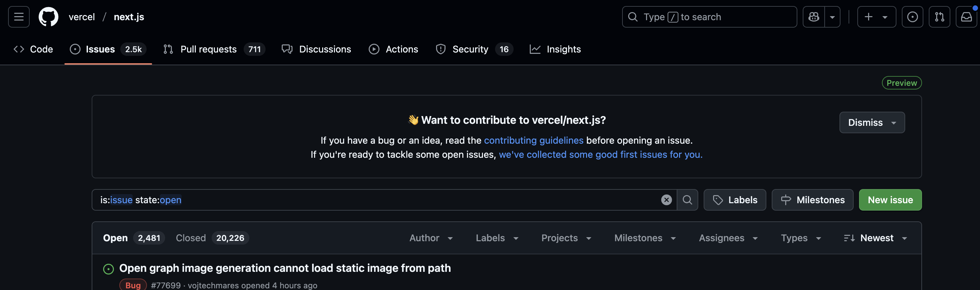Viewport: 980px width, 290px height.
Task: View your pull requests from header icon
Action: pyautogui.click(x=939, y=17)
